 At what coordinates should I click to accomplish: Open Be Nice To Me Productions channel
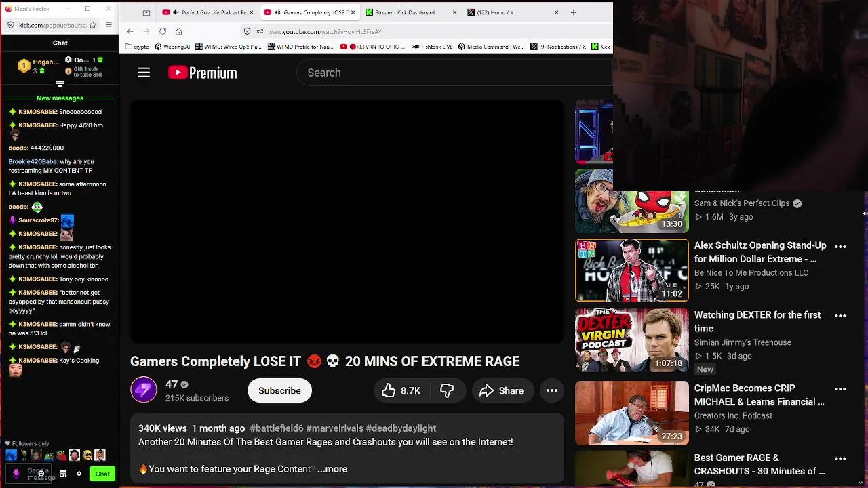[x=751, y=273]
